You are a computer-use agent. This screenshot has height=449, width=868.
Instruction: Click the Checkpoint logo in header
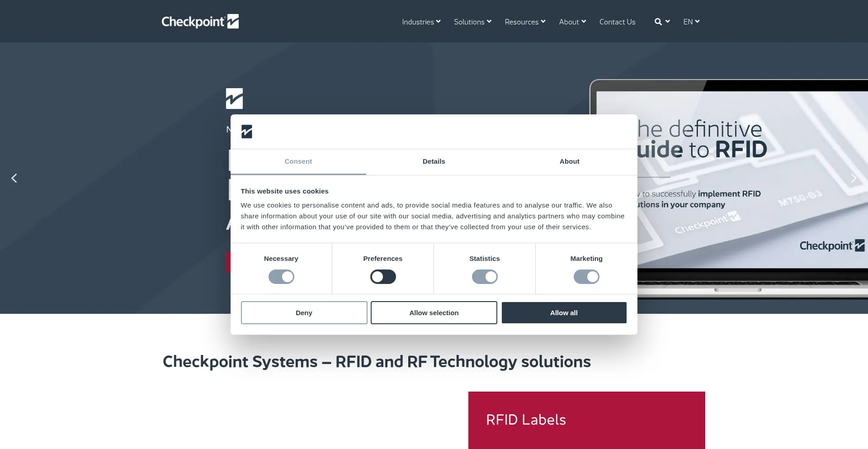[x=200, y=21]
